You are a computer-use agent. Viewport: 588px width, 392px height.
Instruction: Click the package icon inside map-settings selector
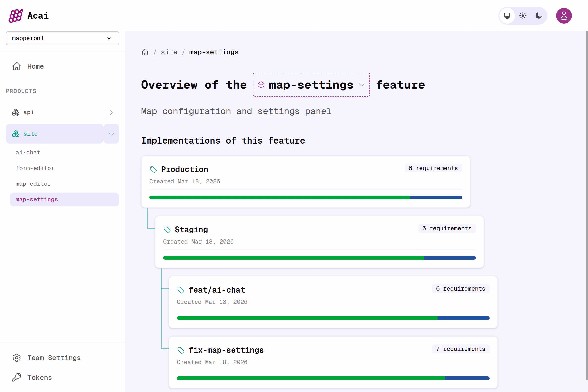[261, 85]
